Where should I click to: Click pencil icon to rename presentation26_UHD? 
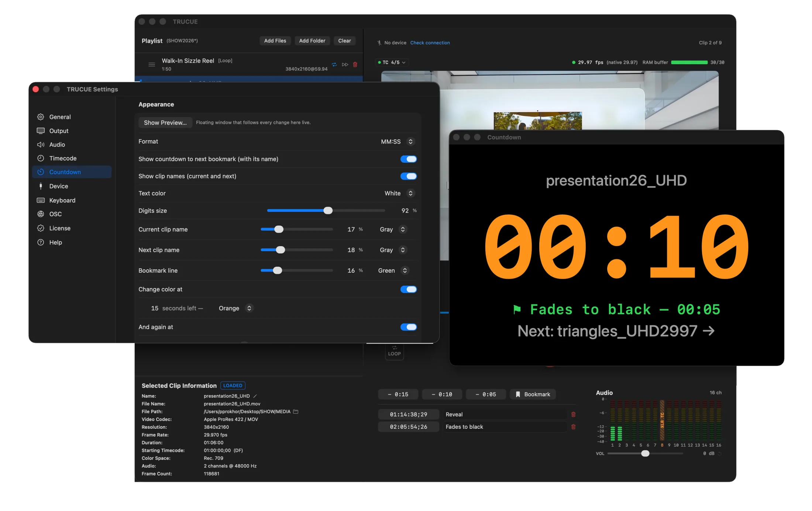(255, 396)
